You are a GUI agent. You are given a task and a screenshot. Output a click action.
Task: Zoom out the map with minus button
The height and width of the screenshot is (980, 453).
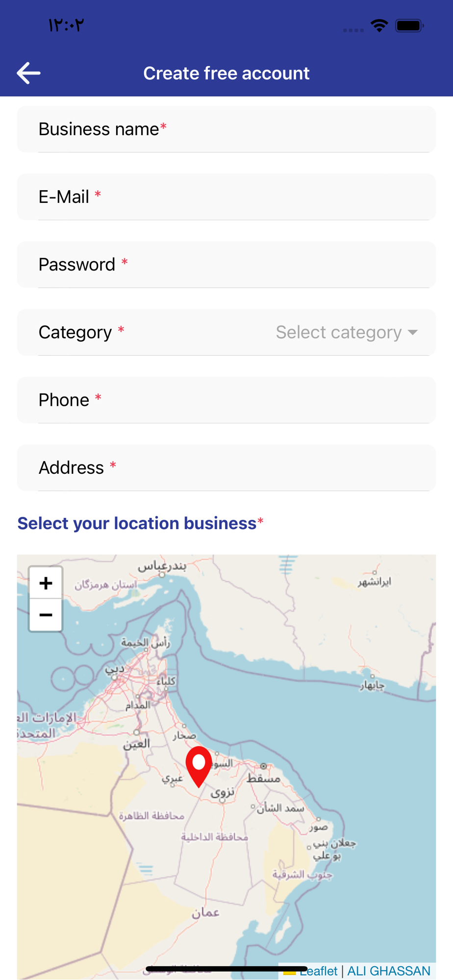[46, 615]
